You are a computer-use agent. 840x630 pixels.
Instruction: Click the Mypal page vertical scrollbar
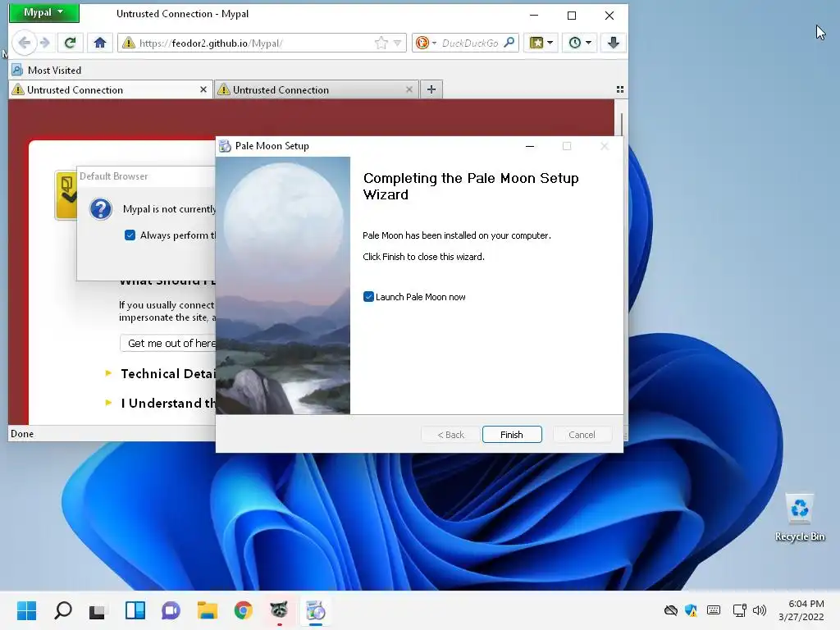(621, 126)
